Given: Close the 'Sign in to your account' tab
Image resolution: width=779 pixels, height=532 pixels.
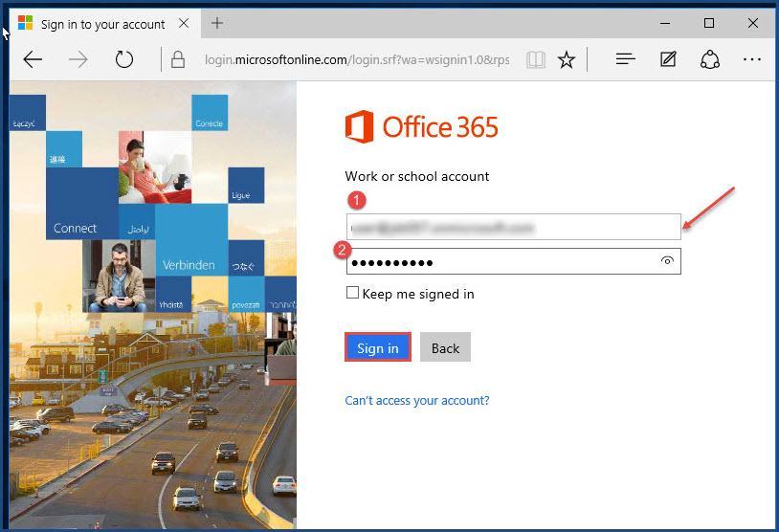Looking at the screenshot, I should 184,23.
